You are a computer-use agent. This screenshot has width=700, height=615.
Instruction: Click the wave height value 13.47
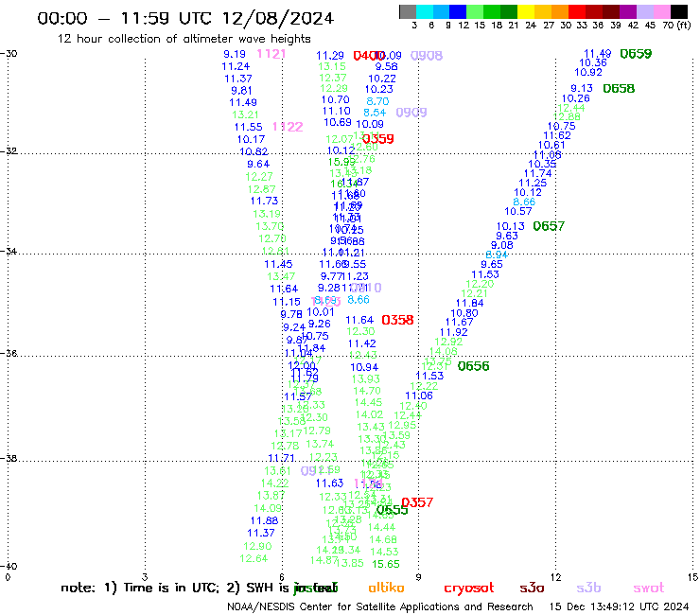point(281,276)
